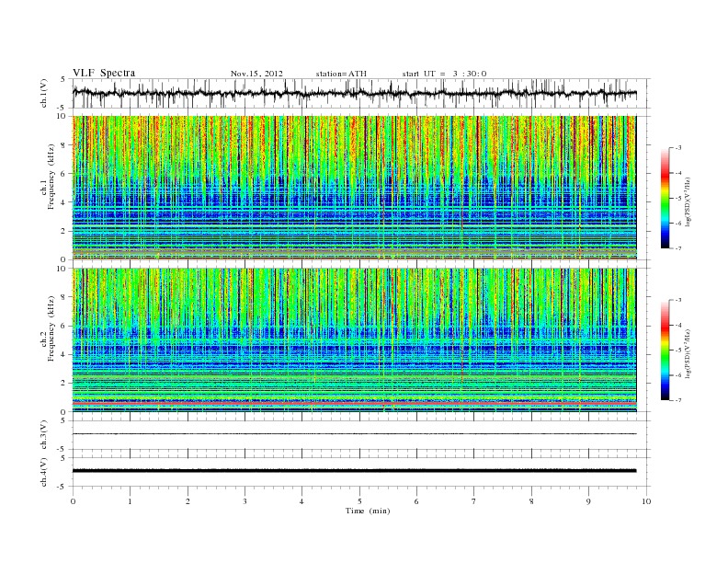
Task: Click the "-3" label on ch.1 color bar
Action: coord(677,148)
